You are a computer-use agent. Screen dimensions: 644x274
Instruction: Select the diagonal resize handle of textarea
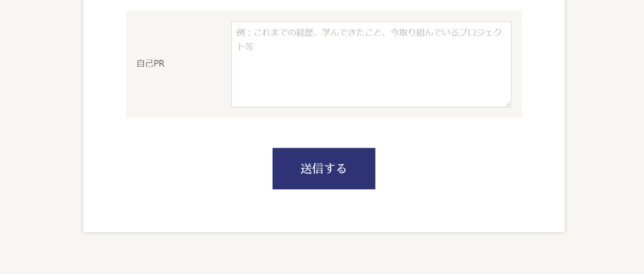(508, 104)
